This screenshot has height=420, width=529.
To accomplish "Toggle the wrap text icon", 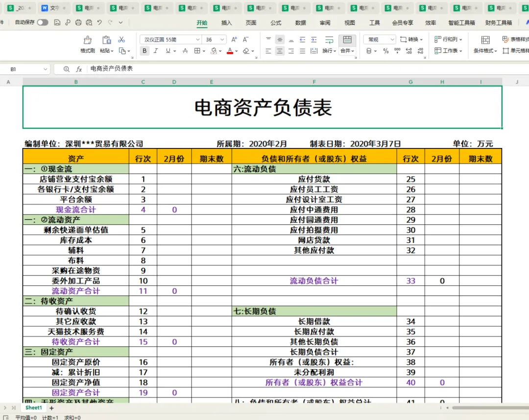I will click(329, 40).
